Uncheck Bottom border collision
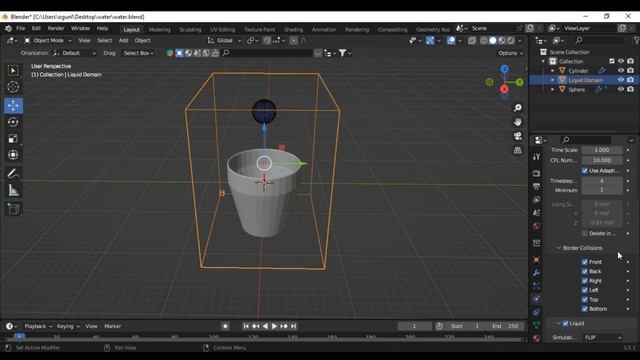This screenshot has height=360, width=640. (x=584, y=309)
